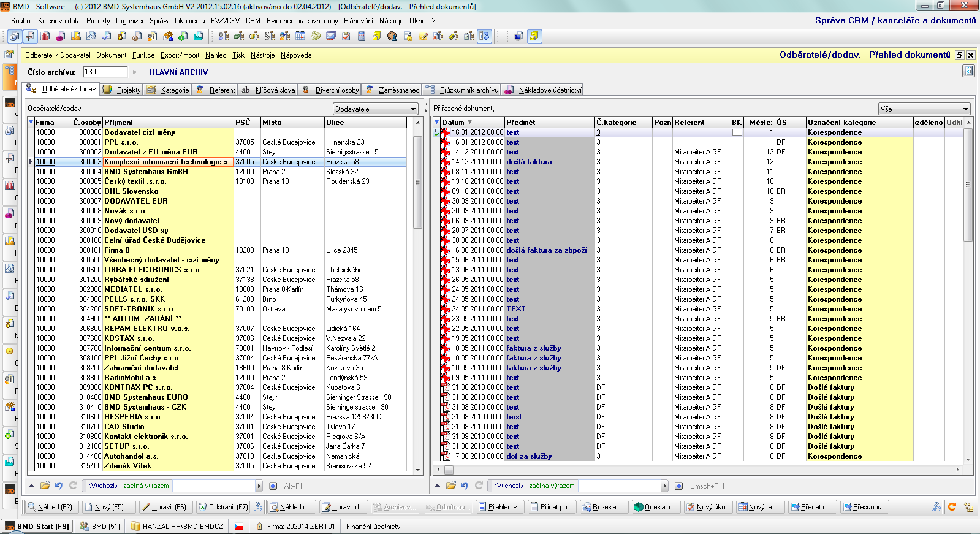980x534 pixels.
Task: Open the clock module icon, first in toolbar
Action: coord(15,36)
